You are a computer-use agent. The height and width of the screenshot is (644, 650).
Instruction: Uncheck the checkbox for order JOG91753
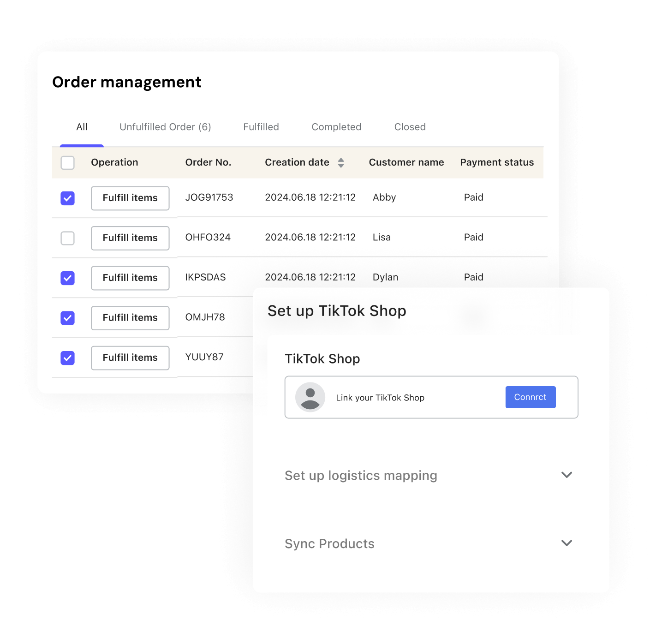[68, 198]
